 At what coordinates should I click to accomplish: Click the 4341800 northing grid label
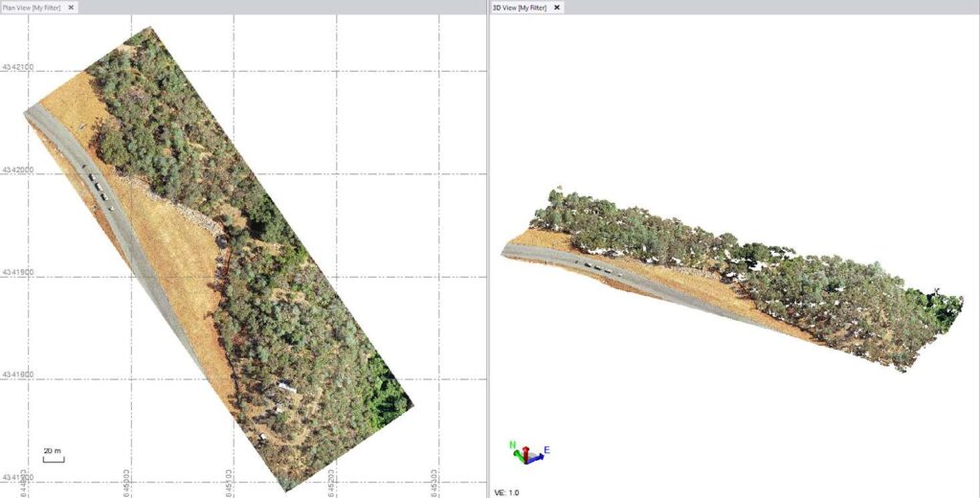pos(17,374)
